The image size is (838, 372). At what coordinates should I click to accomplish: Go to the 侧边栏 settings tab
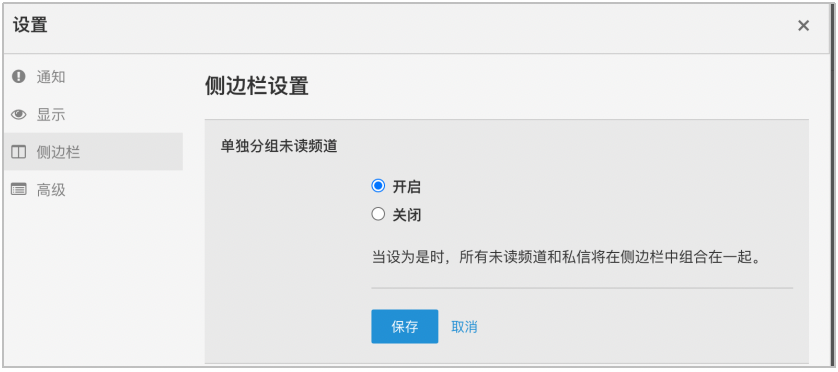pos(93,152)
